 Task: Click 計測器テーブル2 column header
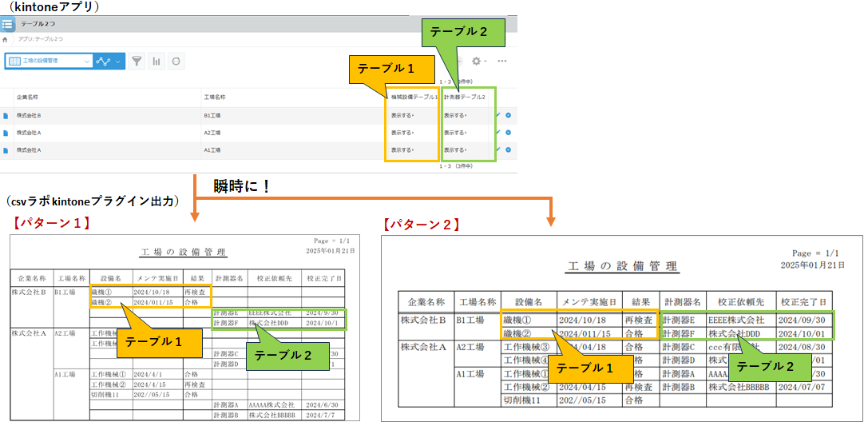click(x=465, y=97)
